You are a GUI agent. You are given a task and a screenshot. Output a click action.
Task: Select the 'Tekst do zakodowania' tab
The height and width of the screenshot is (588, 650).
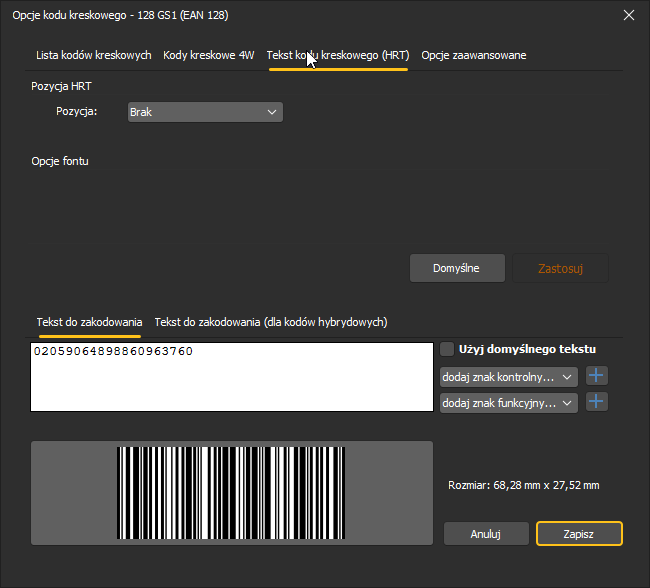89,322
